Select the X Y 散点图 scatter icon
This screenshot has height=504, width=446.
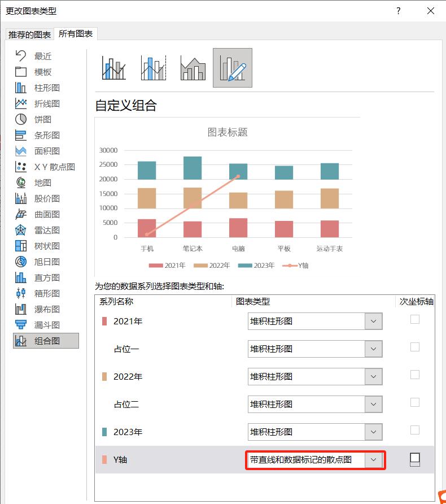21,167
